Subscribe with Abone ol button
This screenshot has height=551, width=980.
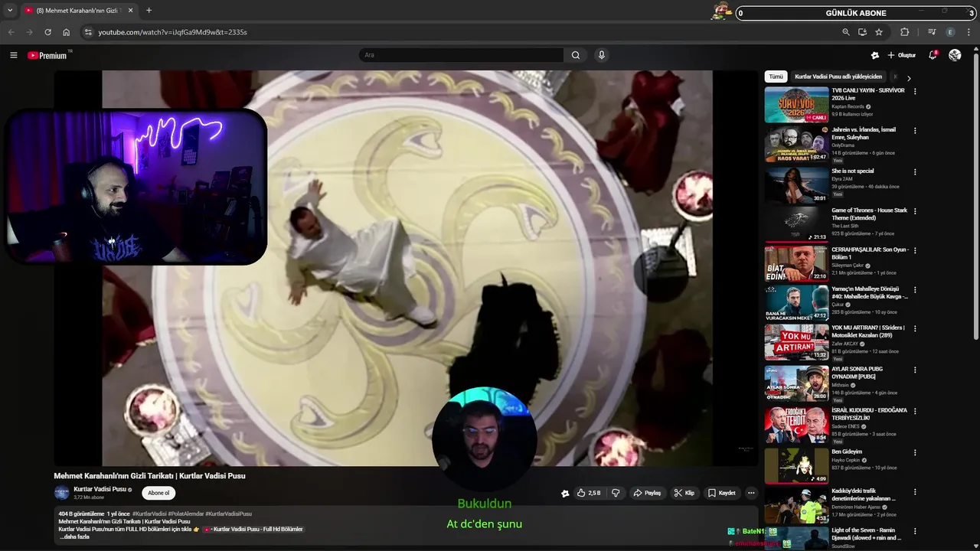(158, 493)
